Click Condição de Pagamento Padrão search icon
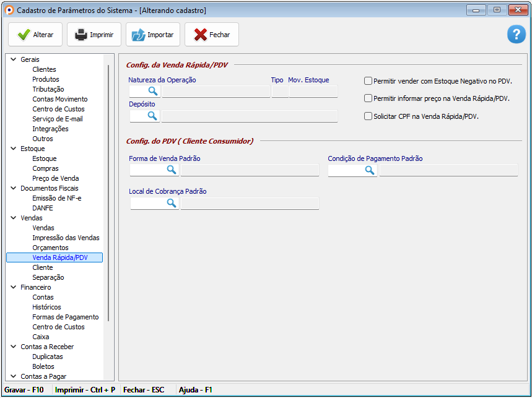532x398 pixels. [x=370, y=170]
